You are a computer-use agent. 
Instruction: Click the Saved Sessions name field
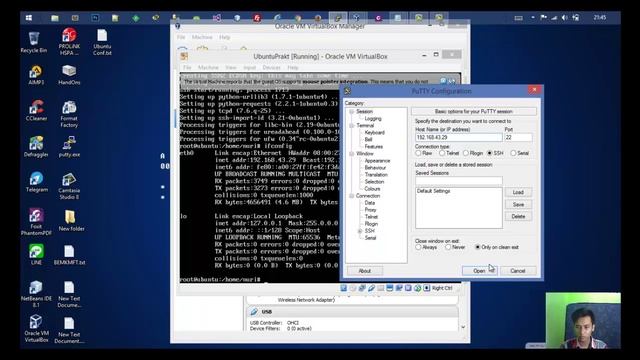coord(458,181)
